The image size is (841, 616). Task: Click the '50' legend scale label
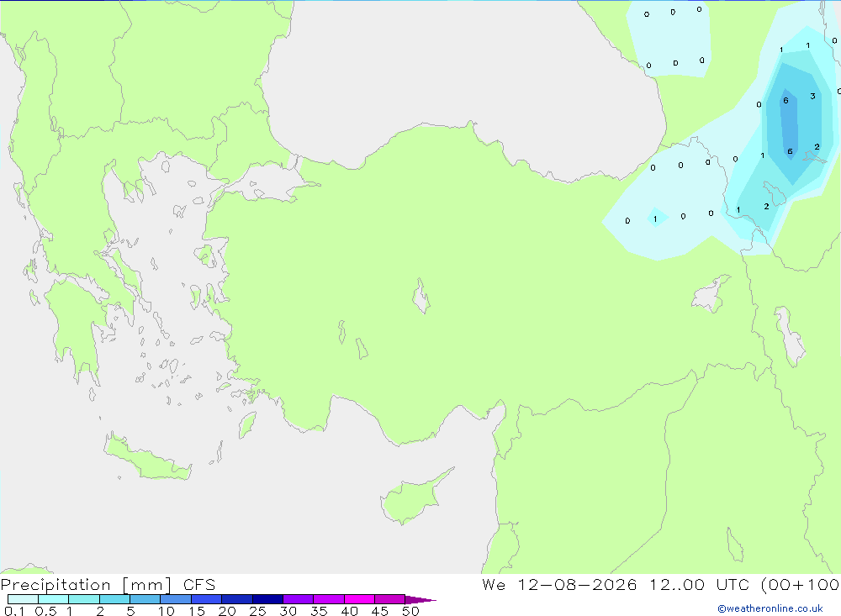[411, 611]
